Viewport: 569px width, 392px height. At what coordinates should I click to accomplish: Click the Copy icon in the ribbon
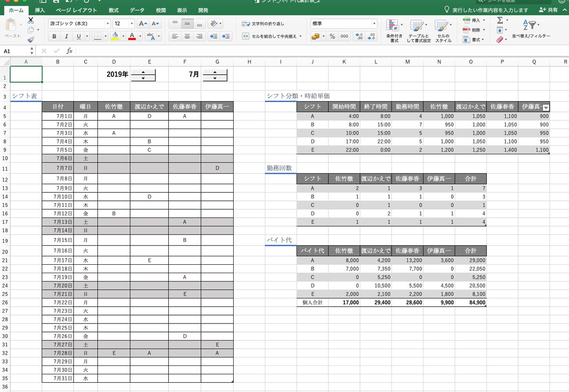tap(31, 30)
